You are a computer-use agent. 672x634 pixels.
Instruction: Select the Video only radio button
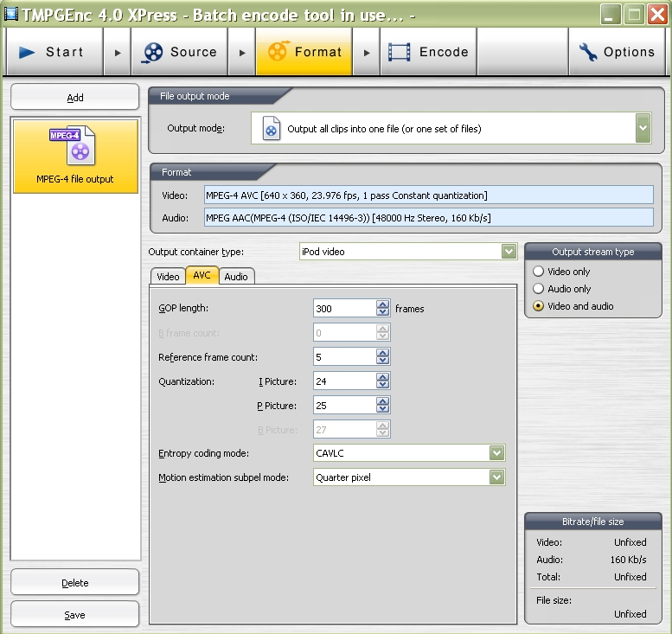[x=538, y=272]
